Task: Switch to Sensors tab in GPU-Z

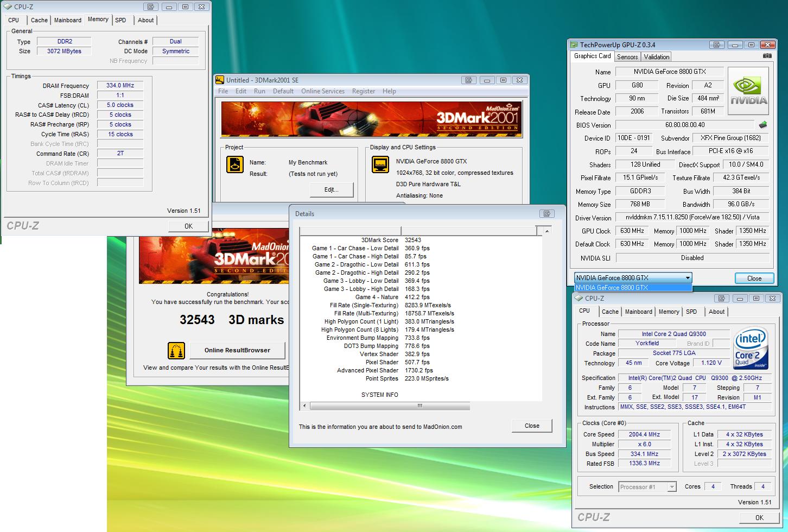Action: coord(627,57)
